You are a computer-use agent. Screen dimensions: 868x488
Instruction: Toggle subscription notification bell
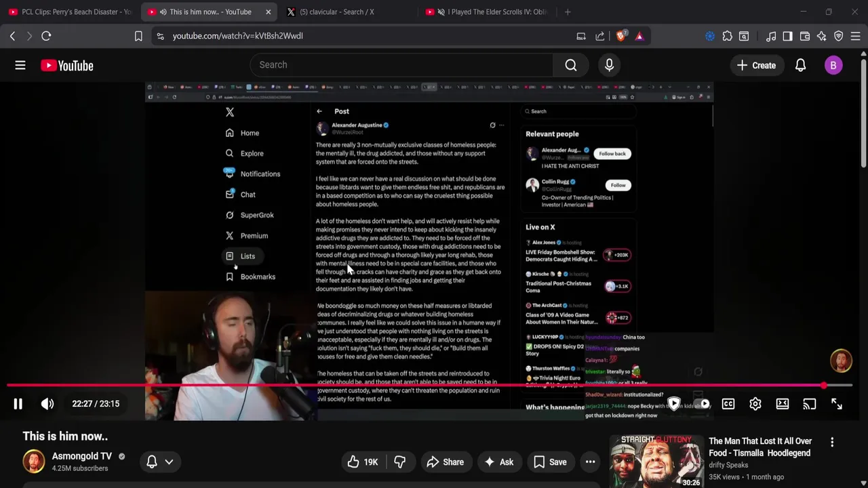click(152, 462)
